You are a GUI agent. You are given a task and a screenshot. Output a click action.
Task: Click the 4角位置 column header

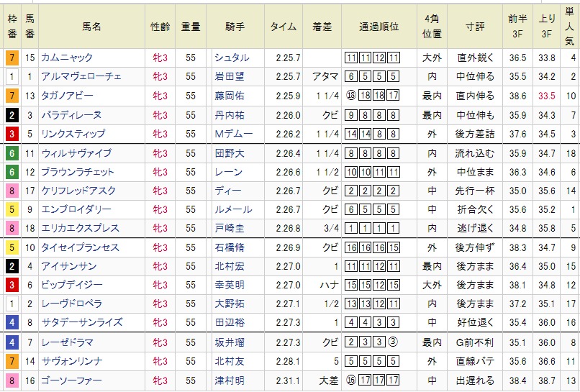coord(432,27)
